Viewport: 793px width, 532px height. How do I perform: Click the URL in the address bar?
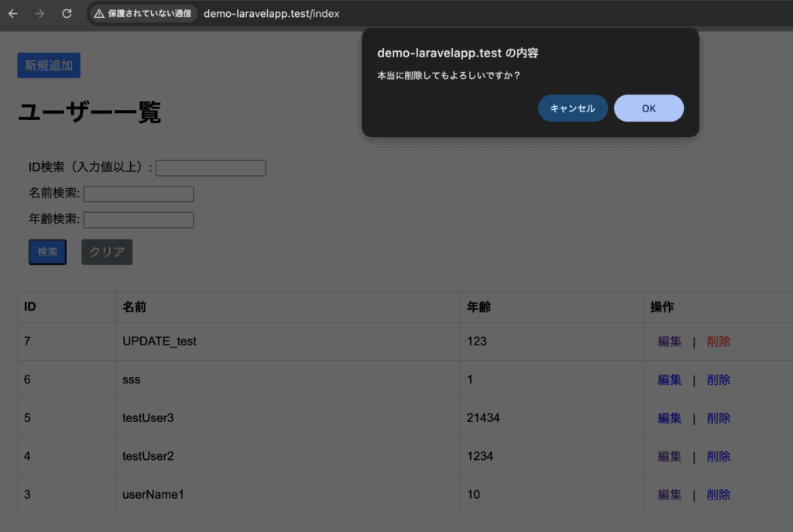point(271,14)
